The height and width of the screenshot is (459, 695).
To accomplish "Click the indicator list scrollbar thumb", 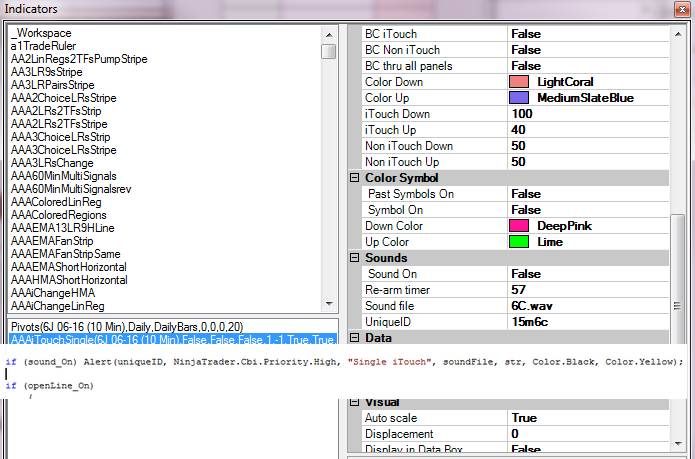I will click(x=328, y=51).
